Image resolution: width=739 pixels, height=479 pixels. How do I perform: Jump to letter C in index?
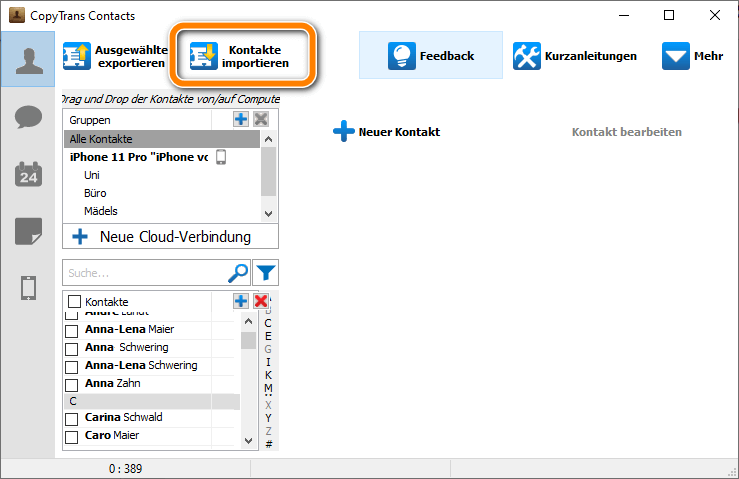pos(268,323)
